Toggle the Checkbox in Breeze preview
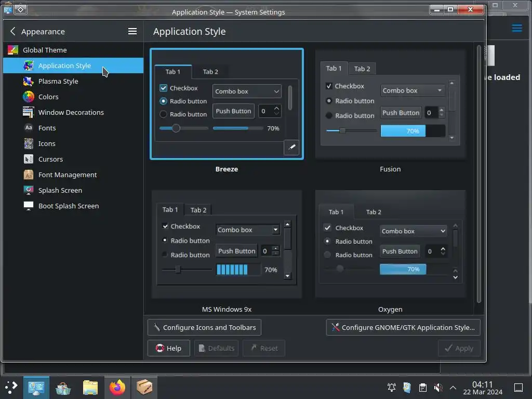 coord(164,88)
